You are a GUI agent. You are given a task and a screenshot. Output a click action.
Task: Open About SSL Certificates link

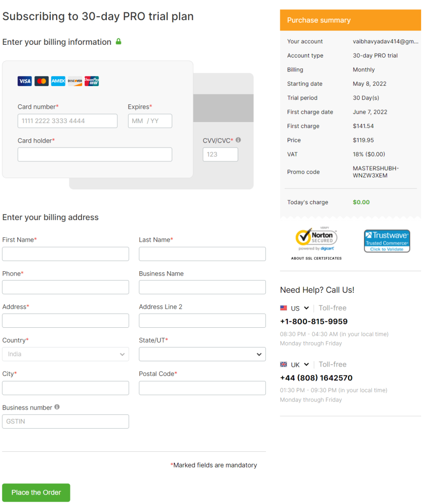pyautogui.click(x=316, y=258)
